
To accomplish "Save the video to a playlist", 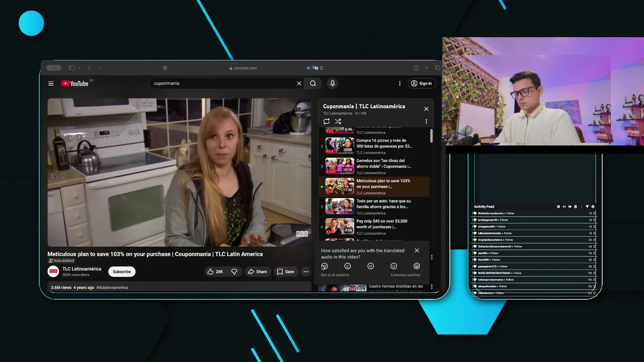I will point(286,271).
